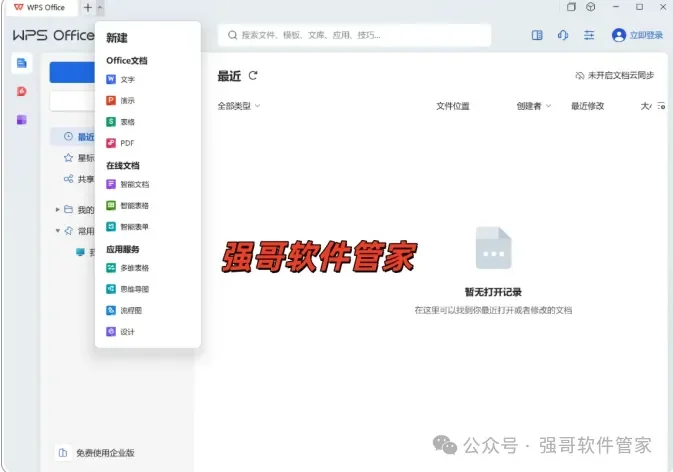
Task: Open the 全部类型 file type filter
Action: pyautogui.click(x=239, y=106)
